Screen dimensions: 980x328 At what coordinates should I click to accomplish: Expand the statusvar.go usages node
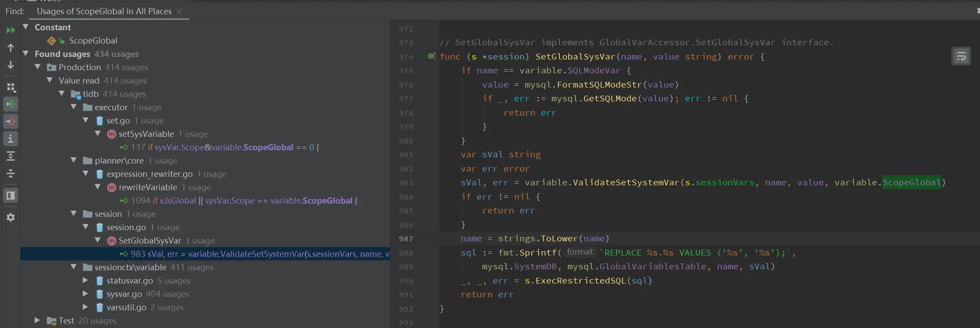[x=85, y=280]
